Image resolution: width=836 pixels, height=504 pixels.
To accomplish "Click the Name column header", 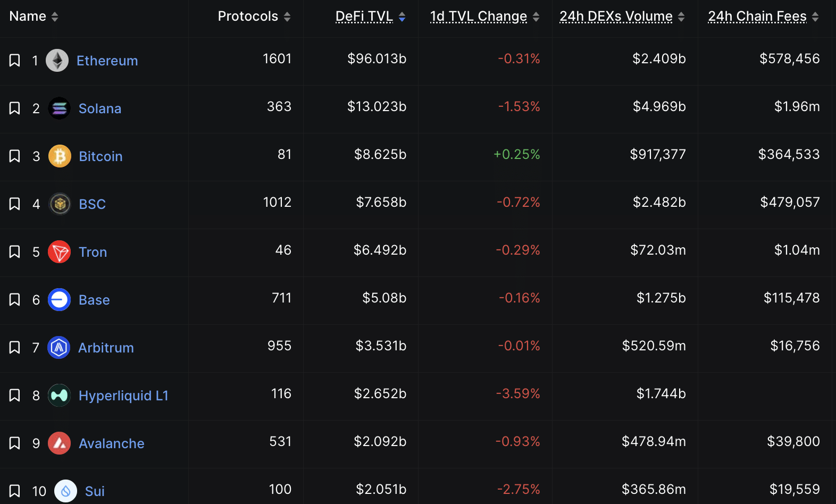I will [28, 16].
